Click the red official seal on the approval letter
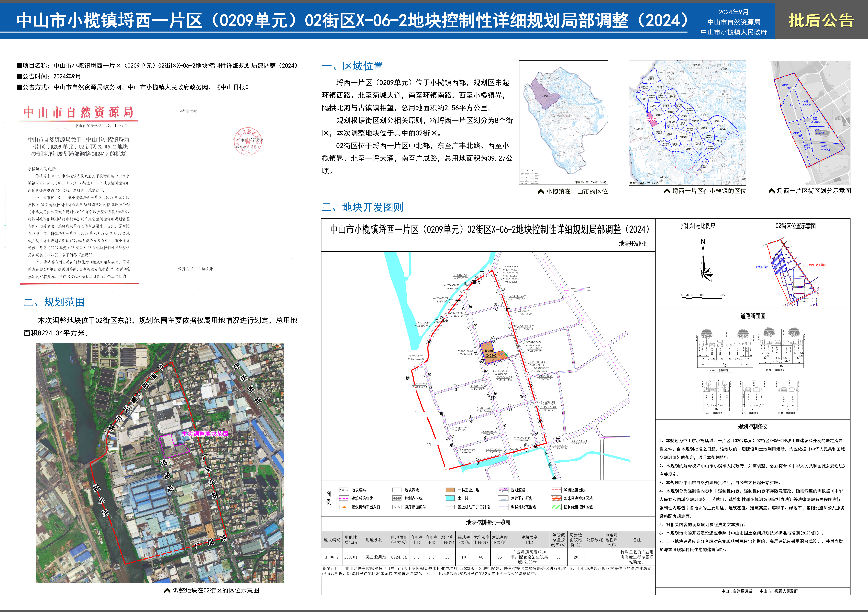This screenshot has height=614, width=868. tap(248, 141)
